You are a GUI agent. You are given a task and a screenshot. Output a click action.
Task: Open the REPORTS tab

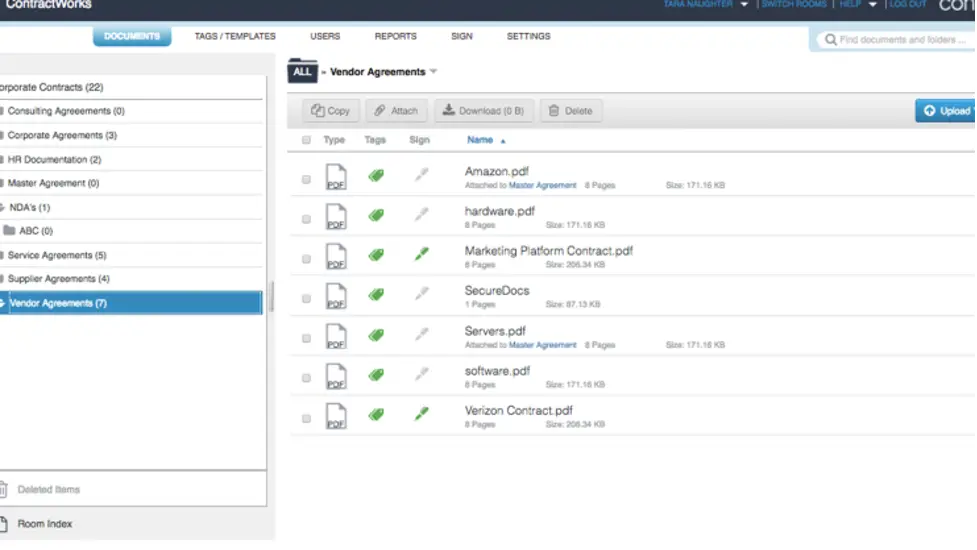396,36
